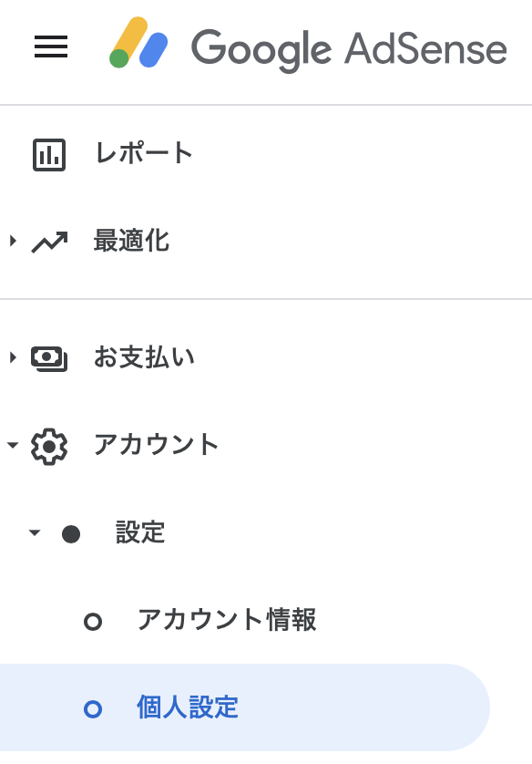Click the gear icon beside アカウント
Image resolution: width=532 pixels, height=764 pixels.
point(50,445)
